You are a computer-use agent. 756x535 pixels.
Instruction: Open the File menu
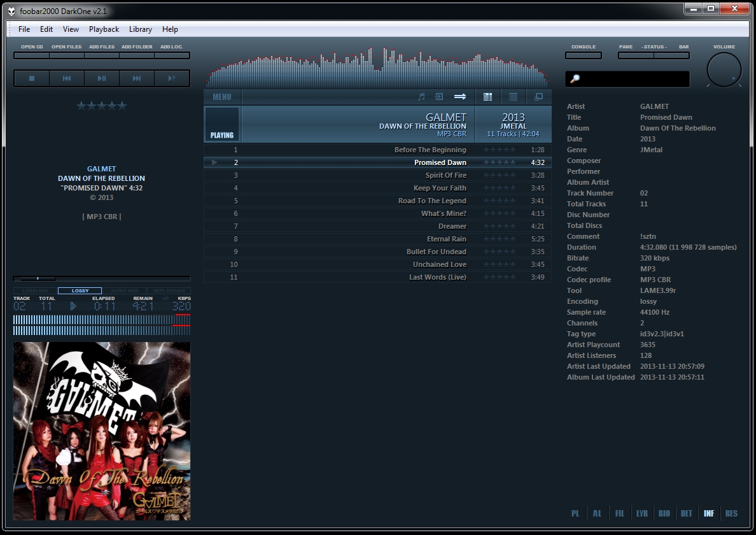[24, 29]
